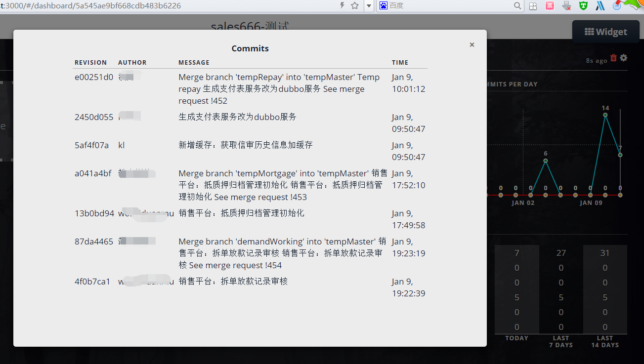Click the blue slanted-lines extension icon
Image resolution: width=644 pixels, height=364 pixels.
pyautogui.click(x=600, y=6)
